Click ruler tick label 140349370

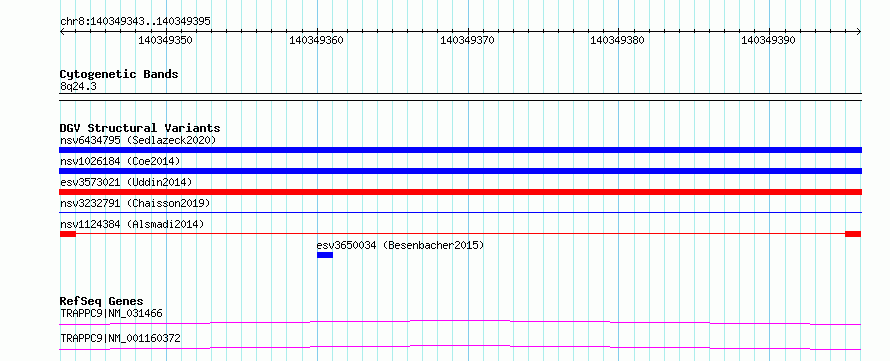(467, 40)
